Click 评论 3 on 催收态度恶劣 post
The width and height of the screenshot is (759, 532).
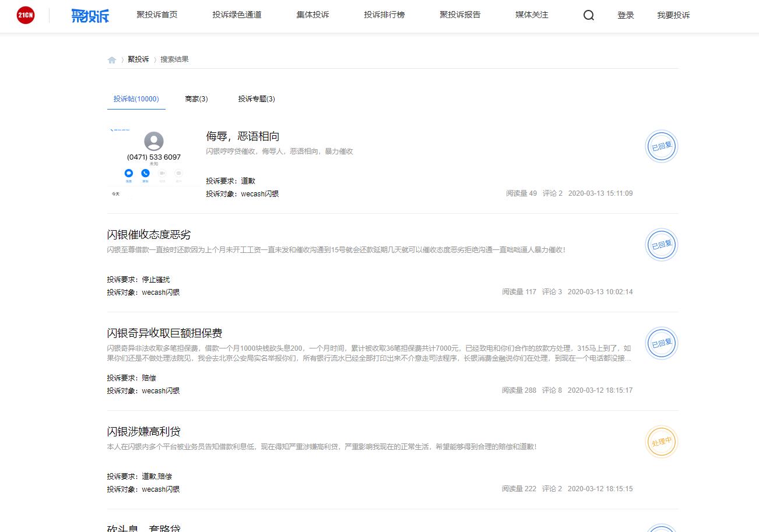coord(552,292)
